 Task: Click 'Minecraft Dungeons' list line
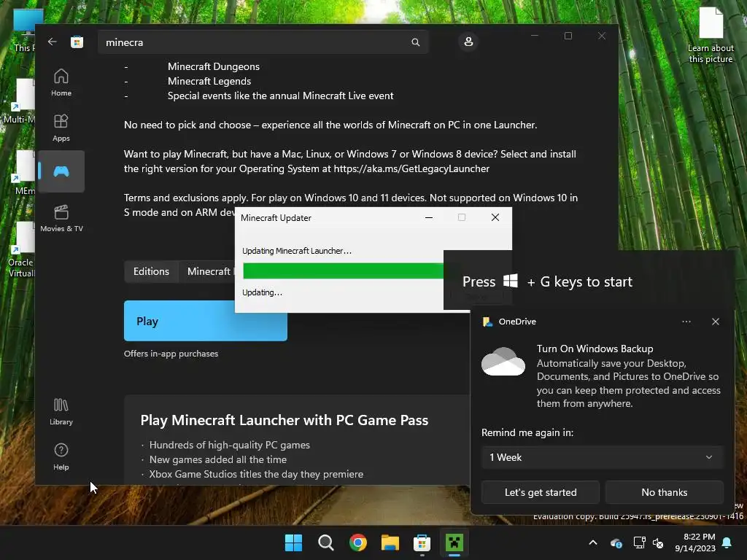point(214,66)
